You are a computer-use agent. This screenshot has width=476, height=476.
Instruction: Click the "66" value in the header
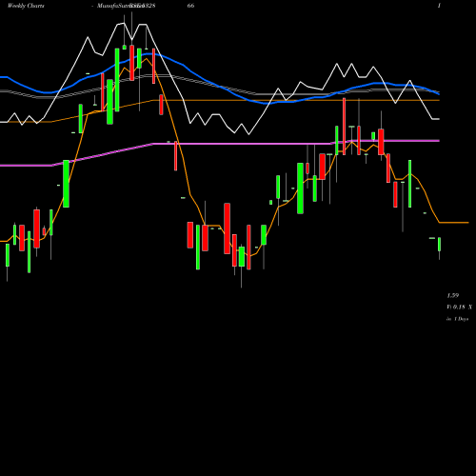(x=190, y=6)
